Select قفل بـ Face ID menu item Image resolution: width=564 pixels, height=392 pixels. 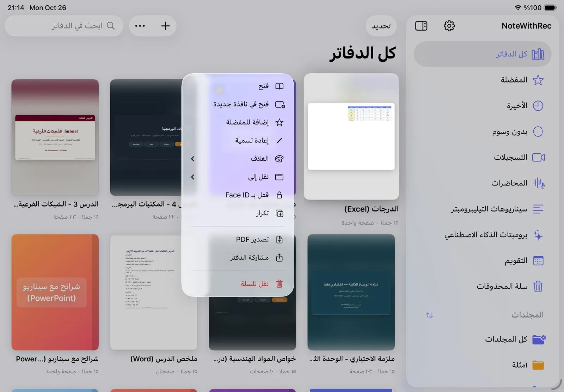pyautogui.click(x=238, y=195)
